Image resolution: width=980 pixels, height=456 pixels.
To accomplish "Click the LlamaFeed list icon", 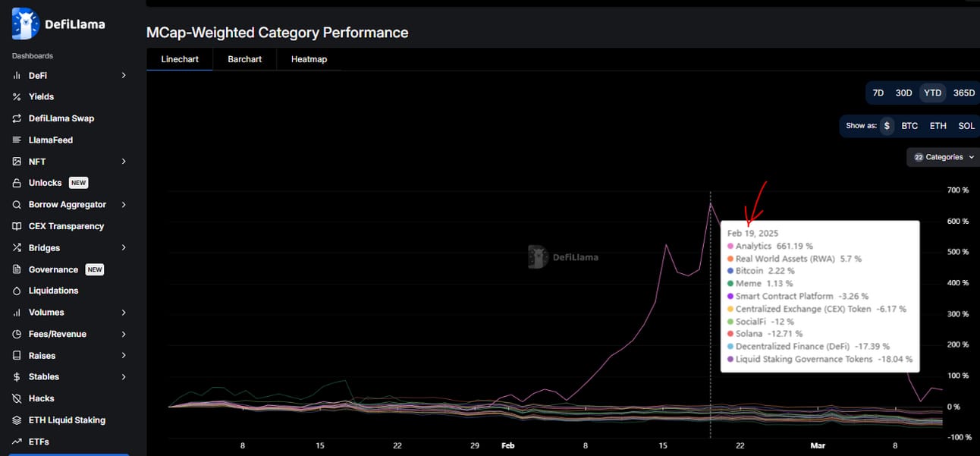I will pos(17,140).
